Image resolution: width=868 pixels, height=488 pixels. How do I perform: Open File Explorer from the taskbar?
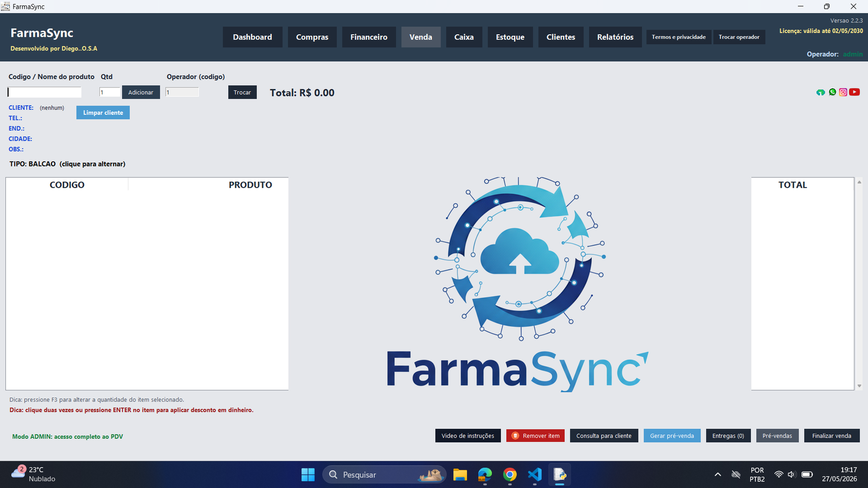(x=460, y=474)
